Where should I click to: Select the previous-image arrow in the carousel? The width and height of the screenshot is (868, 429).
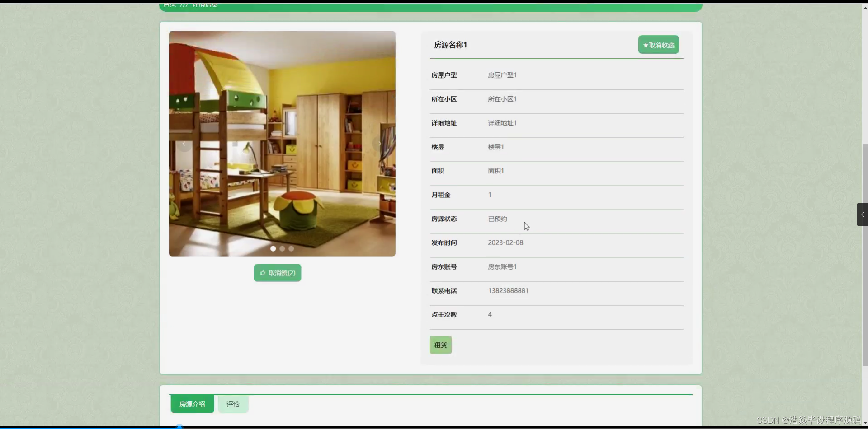click(184, 143)
